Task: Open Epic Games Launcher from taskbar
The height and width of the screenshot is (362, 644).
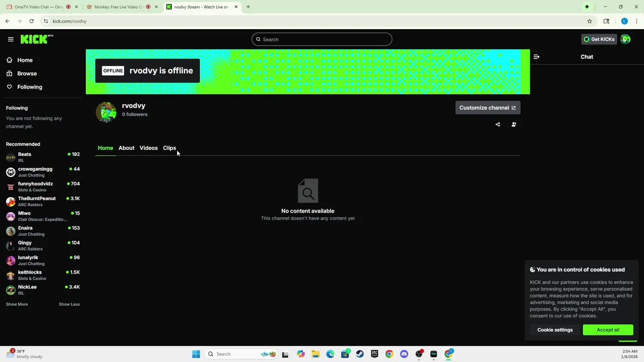Action: tap(374, 354)
